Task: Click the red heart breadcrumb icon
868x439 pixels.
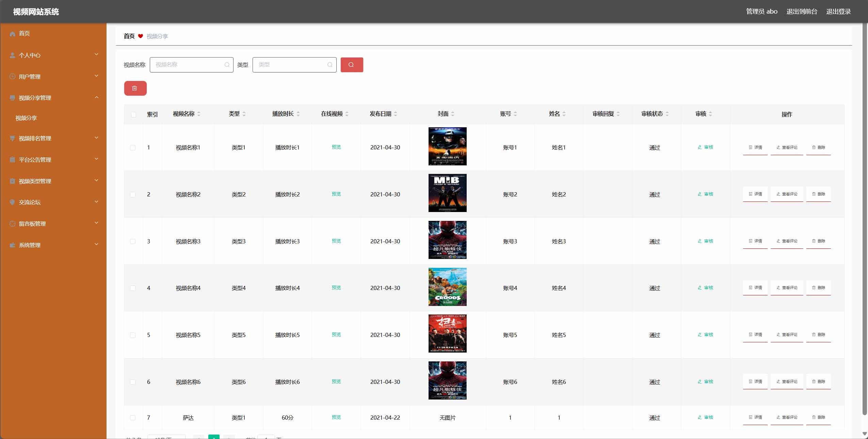Action: (x=141, y=36)
